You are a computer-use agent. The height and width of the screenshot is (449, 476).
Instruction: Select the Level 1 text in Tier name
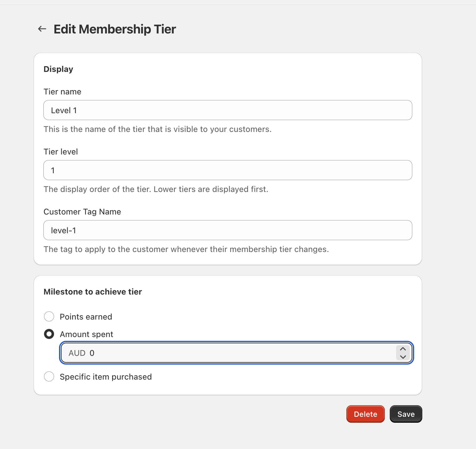point(64,110)
